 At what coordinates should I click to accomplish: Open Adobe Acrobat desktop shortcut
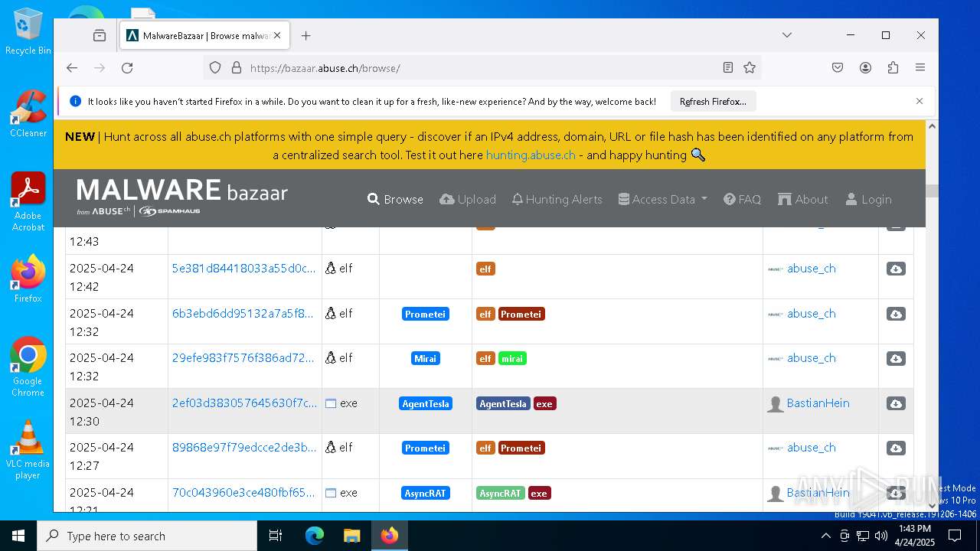tap(28, 201)
